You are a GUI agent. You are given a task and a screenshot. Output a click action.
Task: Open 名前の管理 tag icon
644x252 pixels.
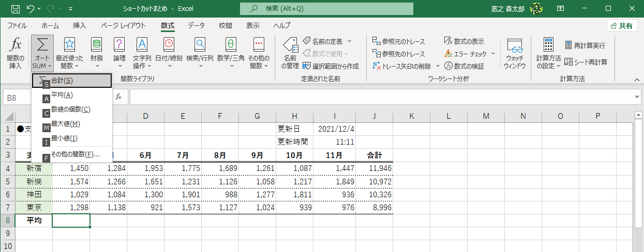(290, 45)
